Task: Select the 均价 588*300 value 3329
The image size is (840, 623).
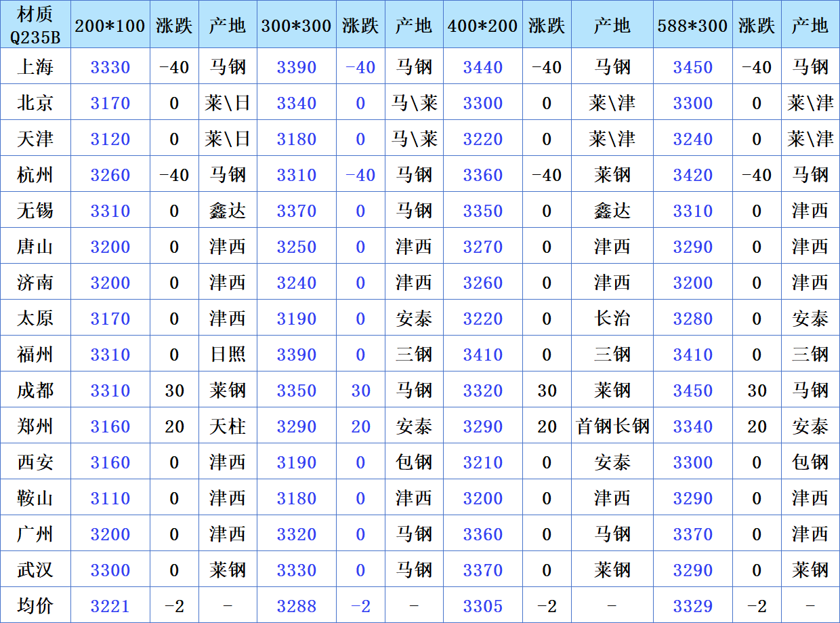Action: [692, 606]
